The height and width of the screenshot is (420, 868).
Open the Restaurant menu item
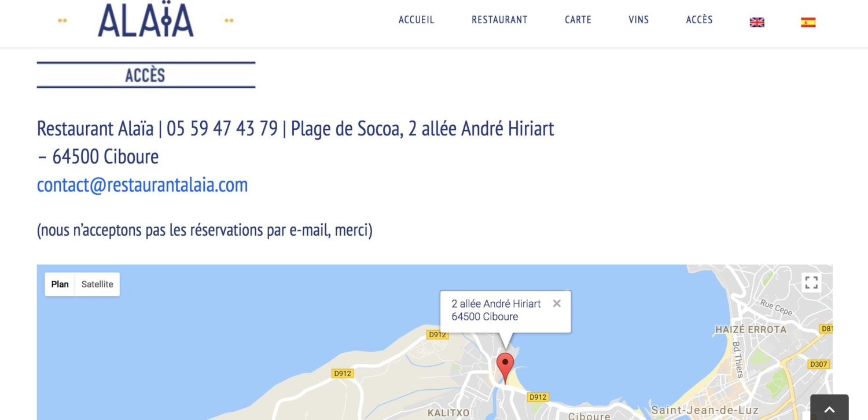click(x=499, y=20)
